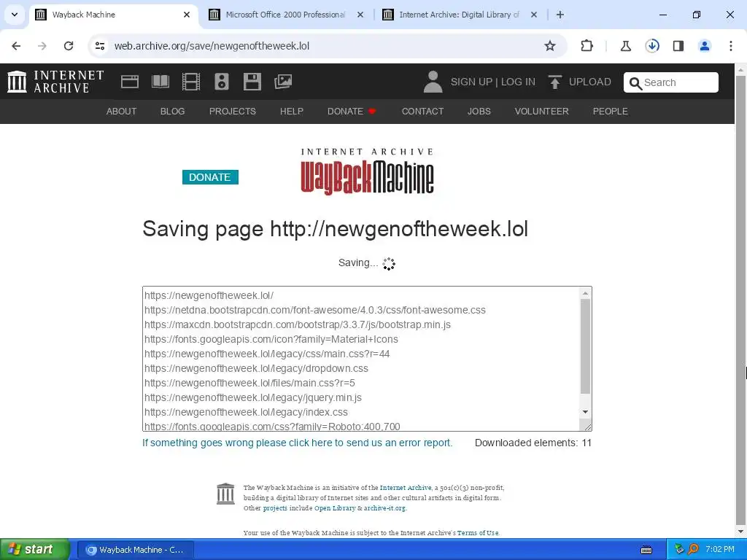Bookmark this page with the star icon

click(x=550, y=46)
